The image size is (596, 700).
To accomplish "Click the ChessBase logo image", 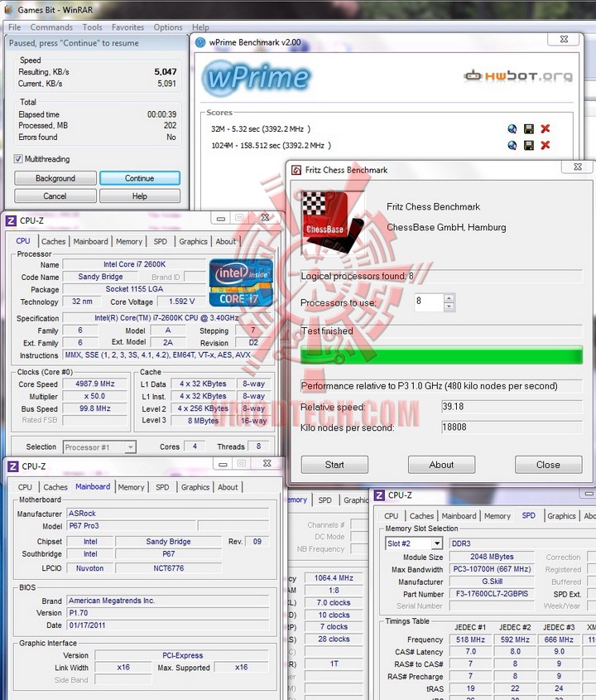I will click(x=333, y=222).
